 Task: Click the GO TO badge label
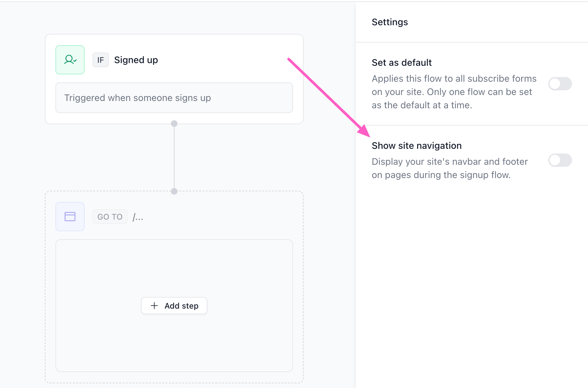click(110, 217)
